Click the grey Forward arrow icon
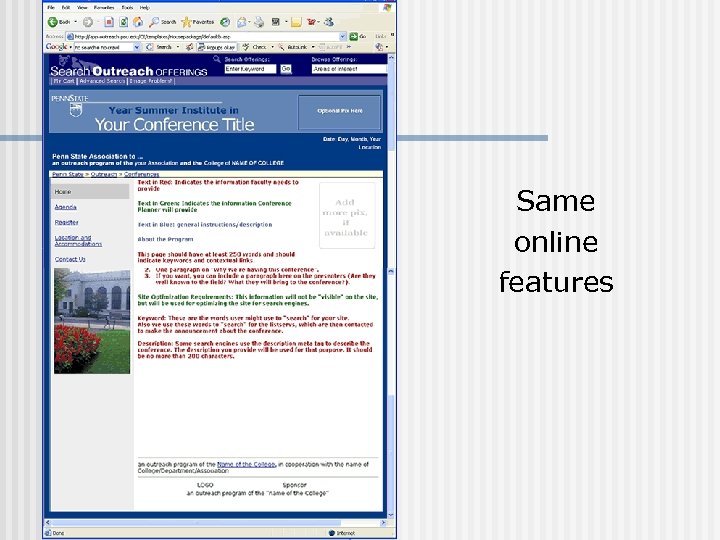Viewport: 720px width, 540px height. pos(88,22)
